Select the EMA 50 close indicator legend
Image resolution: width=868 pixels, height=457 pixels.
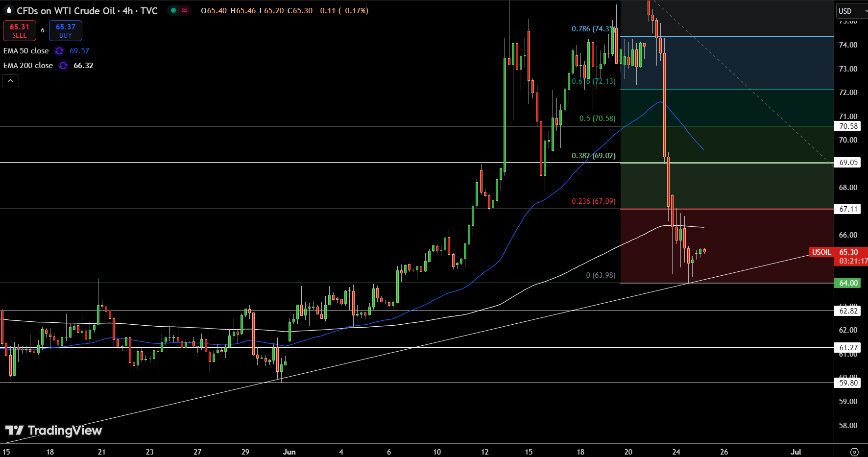26,51
